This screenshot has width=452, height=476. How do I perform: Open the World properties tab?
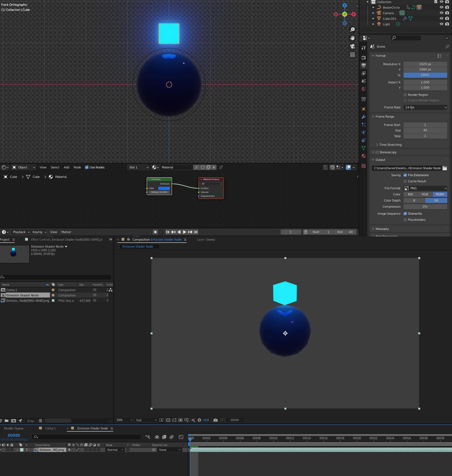click(364, 89)
